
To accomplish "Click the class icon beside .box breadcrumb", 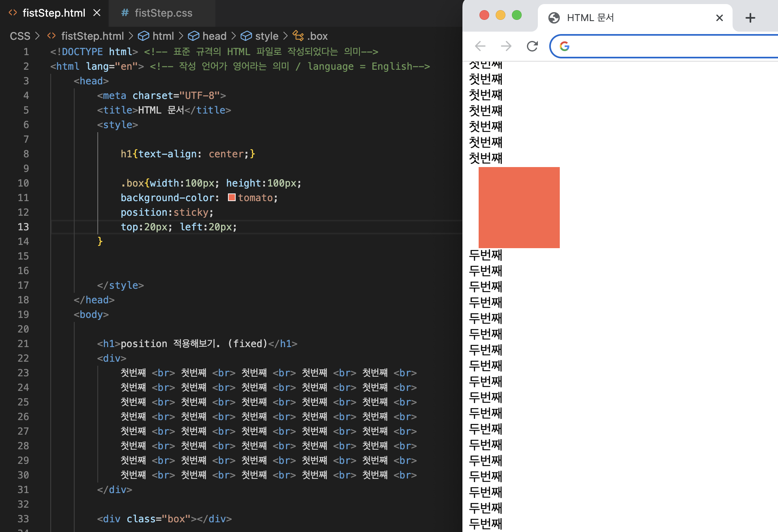I will [298, 36].
